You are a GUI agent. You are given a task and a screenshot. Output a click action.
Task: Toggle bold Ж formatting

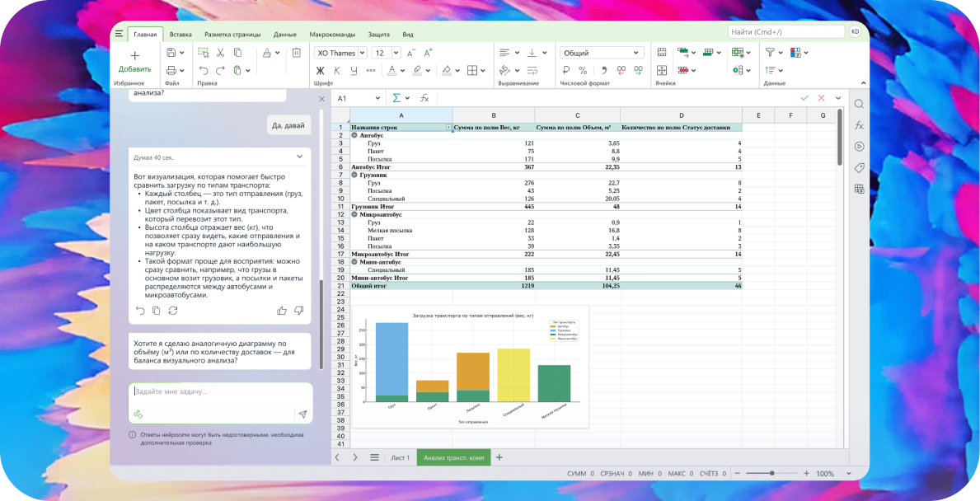(321, 71)
